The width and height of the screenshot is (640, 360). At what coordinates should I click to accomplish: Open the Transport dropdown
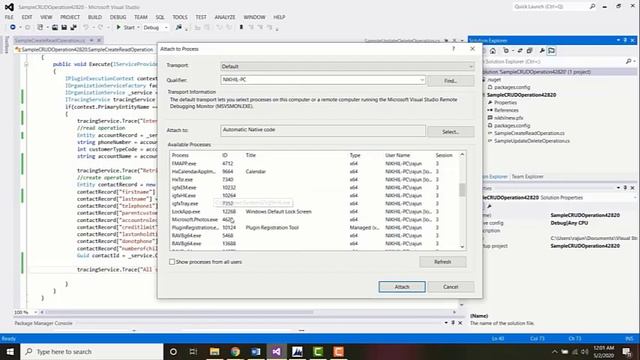(x=347, y=66)
